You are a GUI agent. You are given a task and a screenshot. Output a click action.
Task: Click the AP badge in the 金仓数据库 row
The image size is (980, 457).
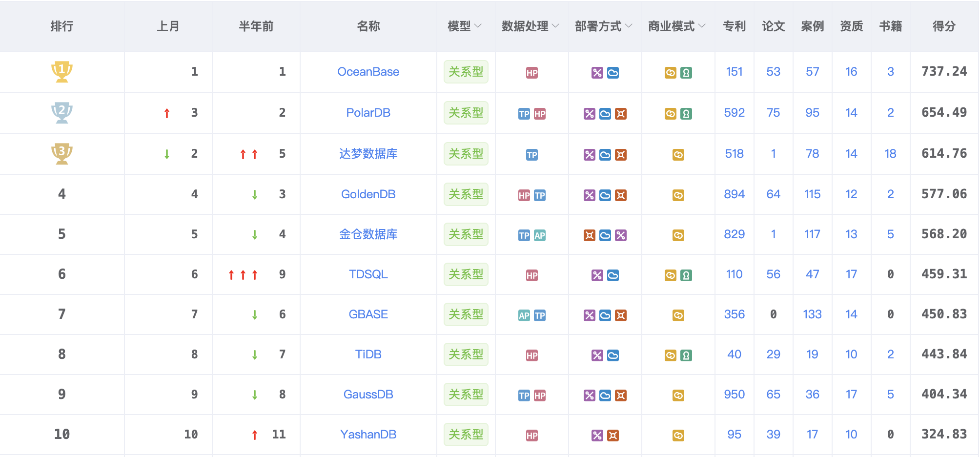pos(540,235)
